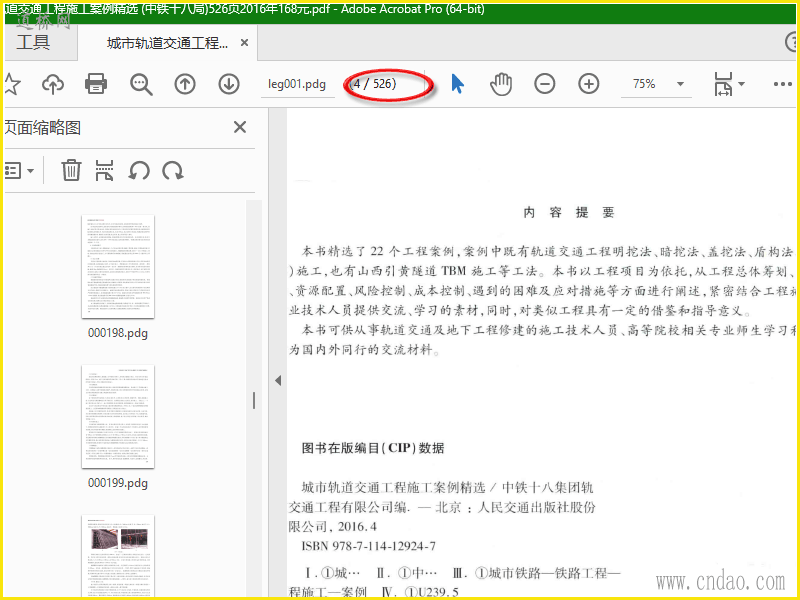The width and height of the screenshot is (800, 600).
Task: Click the 图书在版编目(CIP)数据 heading
Action: tap(373, 448)
